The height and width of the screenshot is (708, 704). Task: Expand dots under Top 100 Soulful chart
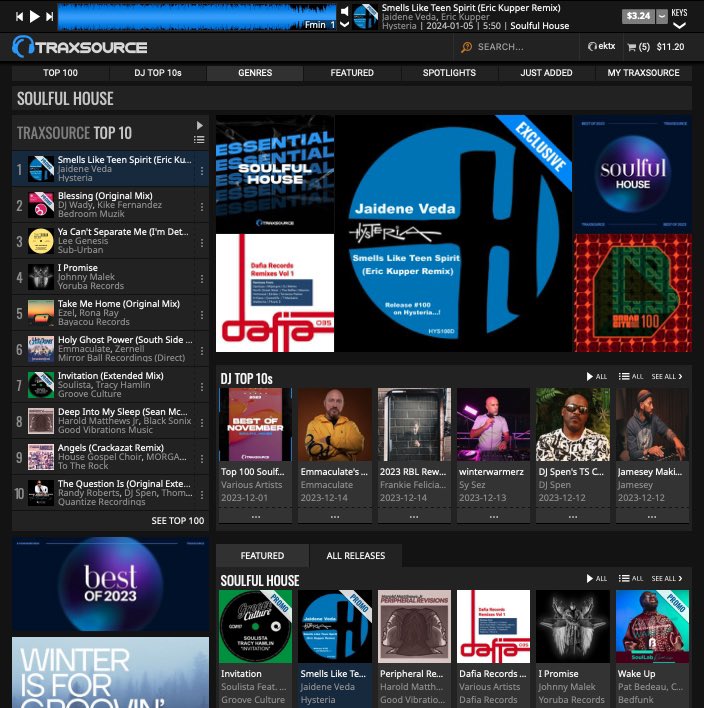pyautogui.click(x=256, y=517)
